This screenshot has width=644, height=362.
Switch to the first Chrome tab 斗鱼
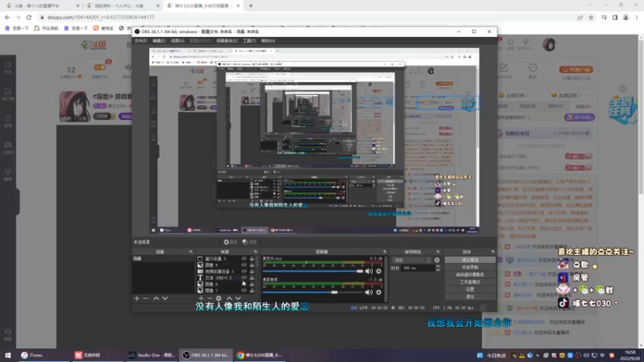(41, 6)
